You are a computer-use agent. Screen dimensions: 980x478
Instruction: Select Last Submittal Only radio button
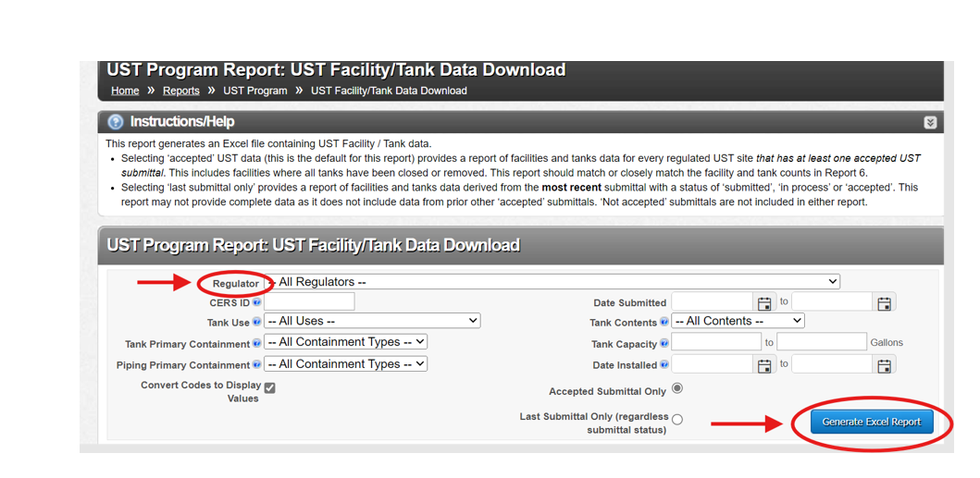(x=677, y=420)
